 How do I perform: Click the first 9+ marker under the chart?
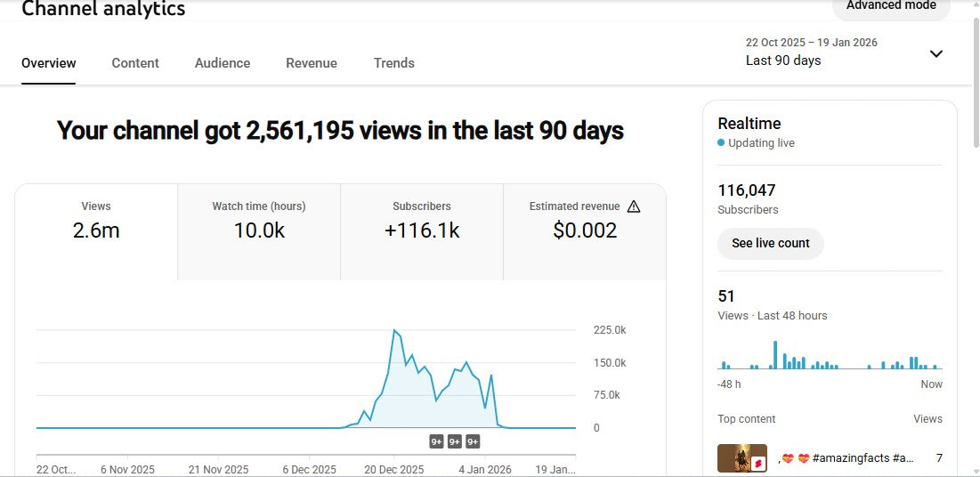point(436,441)
